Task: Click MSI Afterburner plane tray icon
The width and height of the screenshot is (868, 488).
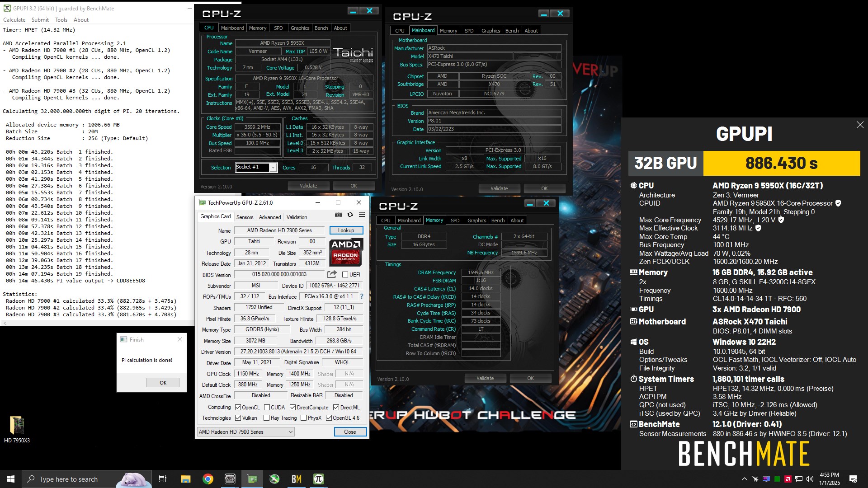Action: coord(755,479)
